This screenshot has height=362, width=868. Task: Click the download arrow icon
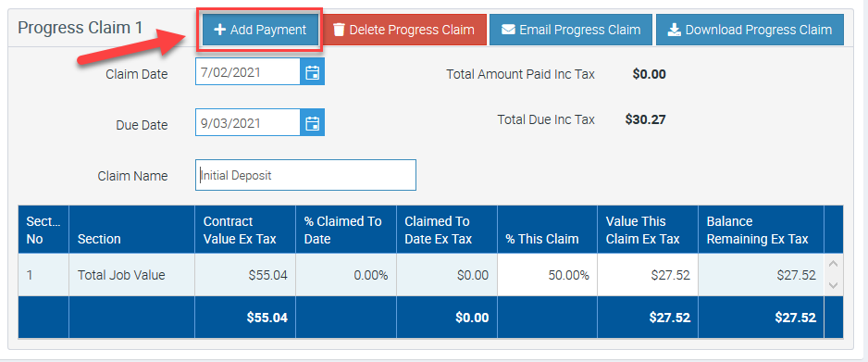click(x=674, y=30)
